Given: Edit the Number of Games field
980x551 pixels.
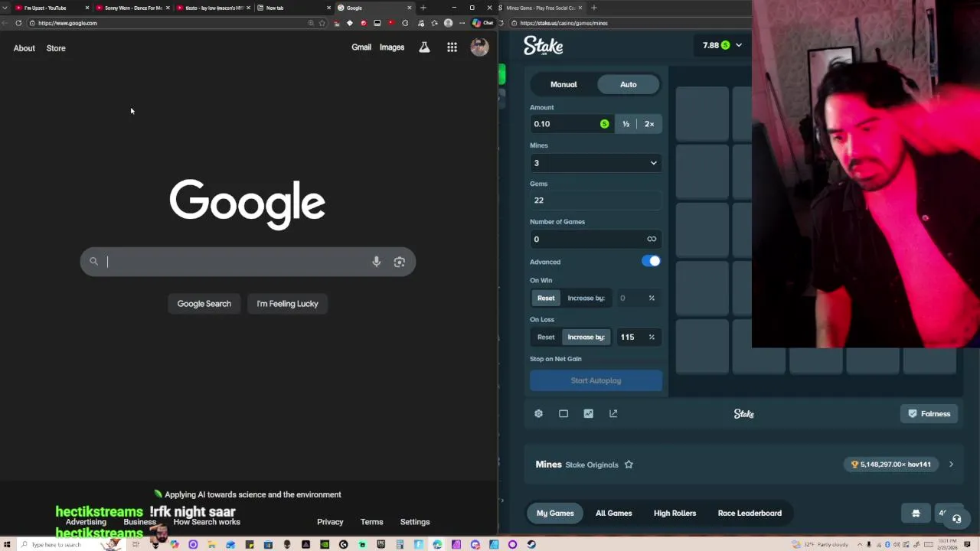Looking at the screenshot, I should click(596, 239).
